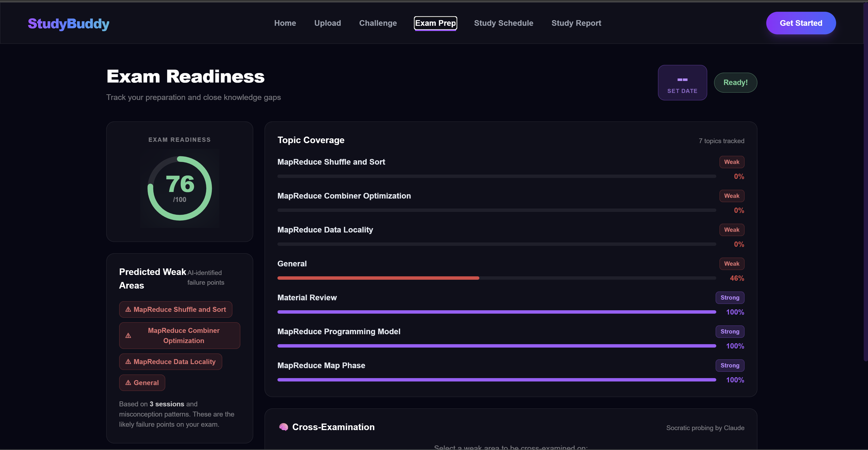Open the Home nav item
This screenshot has height=450, width=868.
285,23
